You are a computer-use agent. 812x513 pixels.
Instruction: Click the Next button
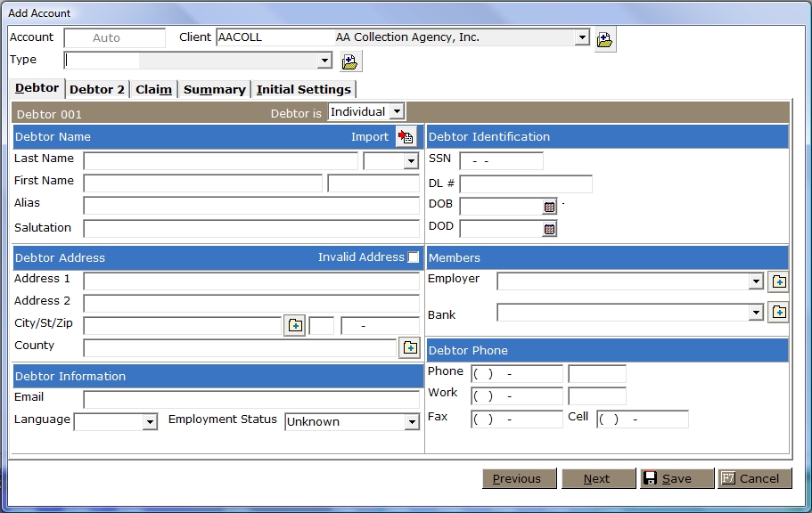[596, 478]
